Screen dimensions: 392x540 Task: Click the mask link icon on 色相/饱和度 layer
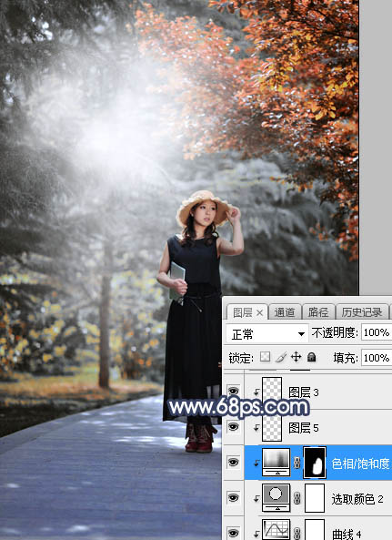pyautogui.click(x=297, y=463)
